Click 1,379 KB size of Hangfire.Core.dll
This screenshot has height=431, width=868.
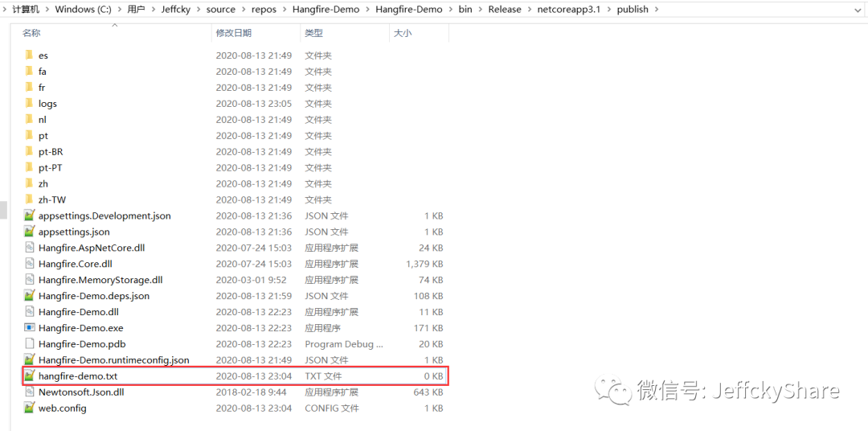pyautogui.click(x=424, y=265)
